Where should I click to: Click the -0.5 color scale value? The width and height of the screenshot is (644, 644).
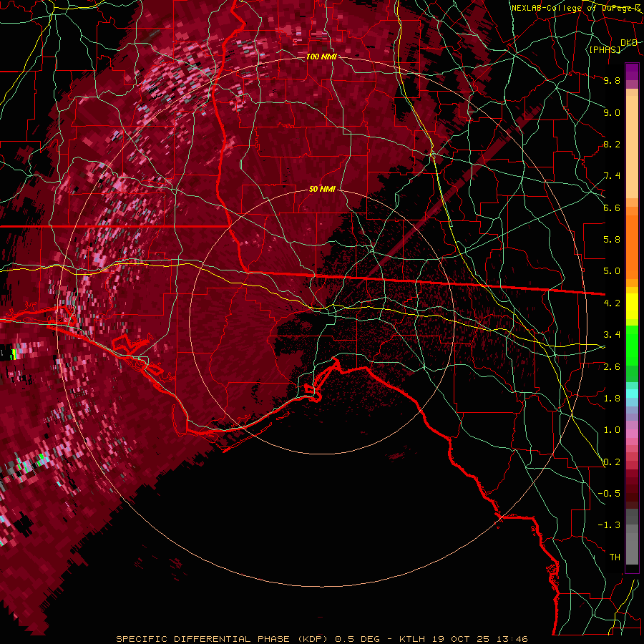click(609, 493)
